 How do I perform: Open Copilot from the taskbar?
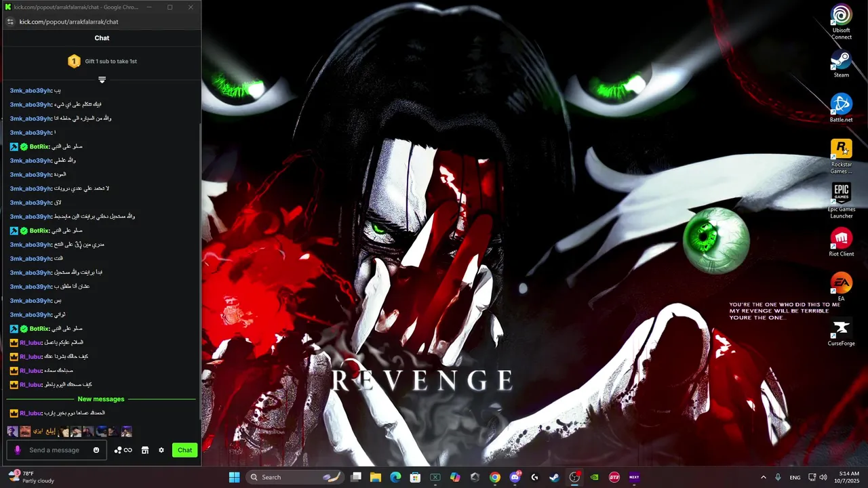click(x=455, y=477)
